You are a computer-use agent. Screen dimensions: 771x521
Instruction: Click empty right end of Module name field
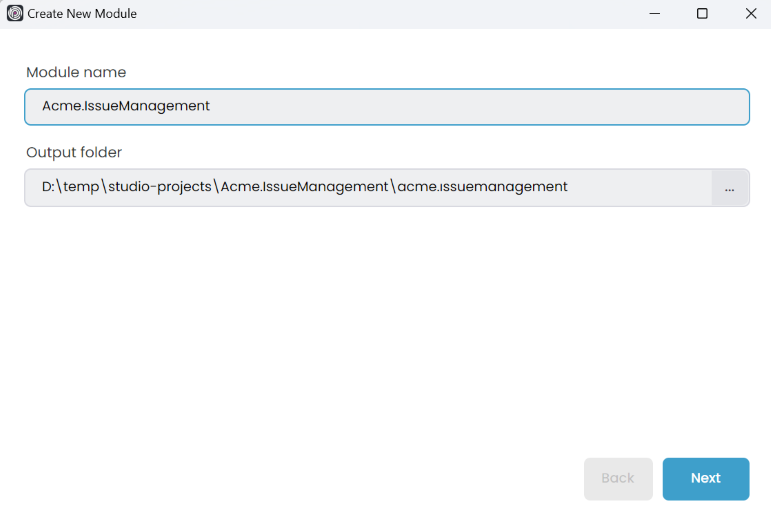point(600,106)
